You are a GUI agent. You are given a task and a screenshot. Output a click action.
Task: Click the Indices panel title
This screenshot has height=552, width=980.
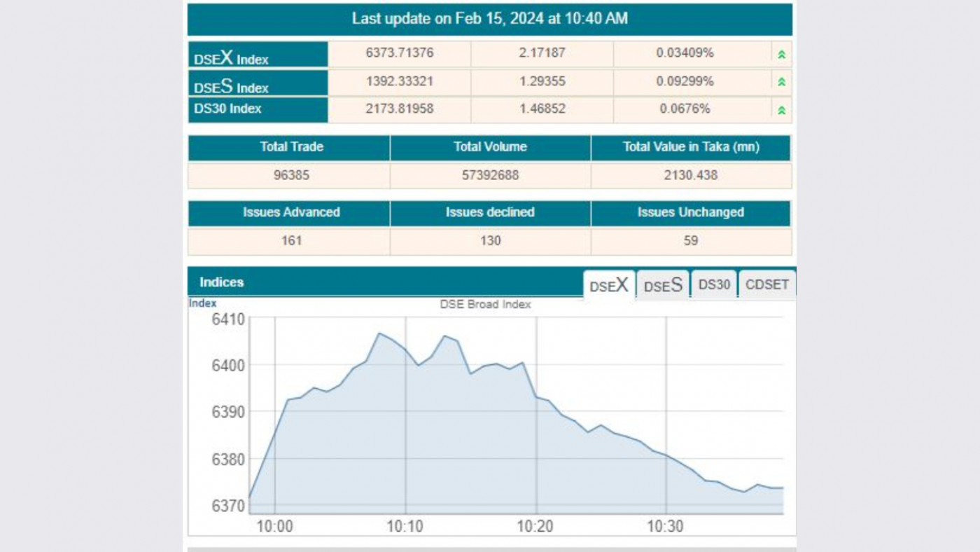click(x=222, y=282)
